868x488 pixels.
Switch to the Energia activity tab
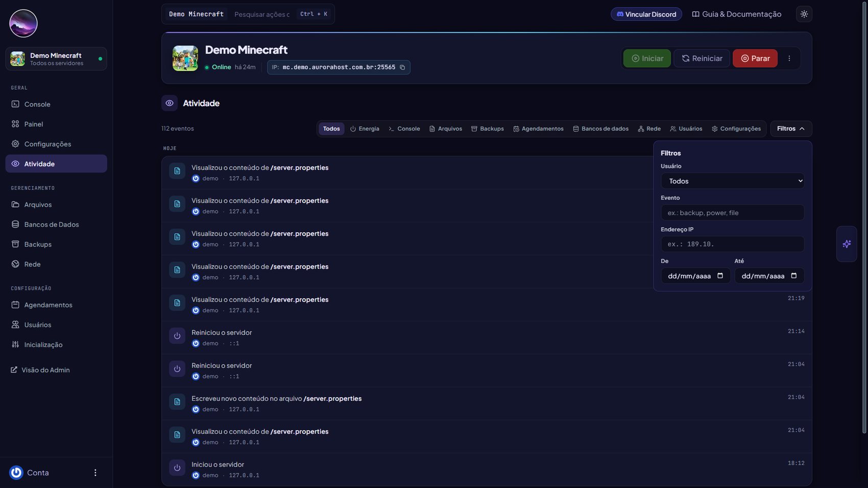click(x=365, y=129)
